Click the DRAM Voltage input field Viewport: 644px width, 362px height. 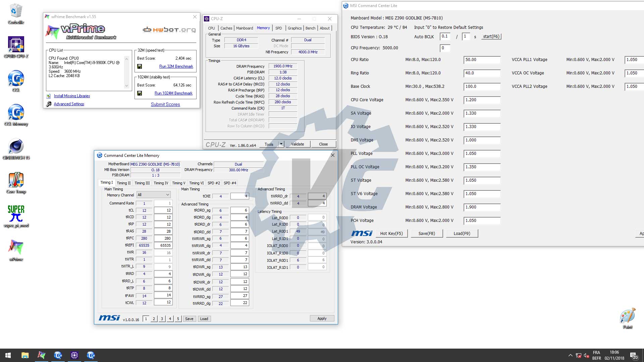coord(482,207)
